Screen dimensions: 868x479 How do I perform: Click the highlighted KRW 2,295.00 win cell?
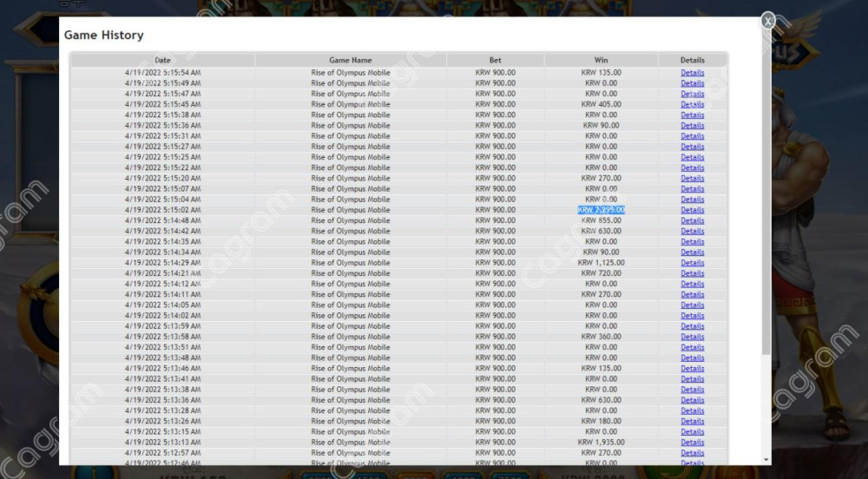click(601, 210)
